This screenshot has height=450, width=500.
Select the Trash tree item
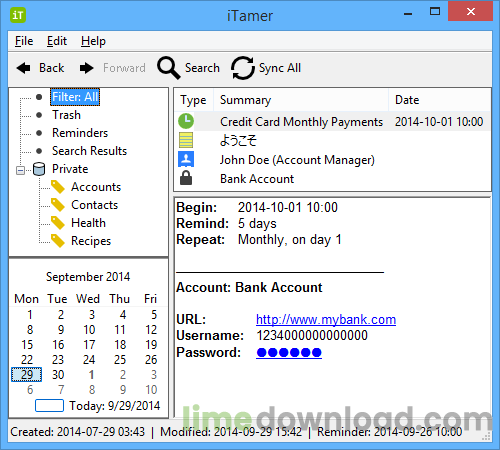click(x=66, y=115)
